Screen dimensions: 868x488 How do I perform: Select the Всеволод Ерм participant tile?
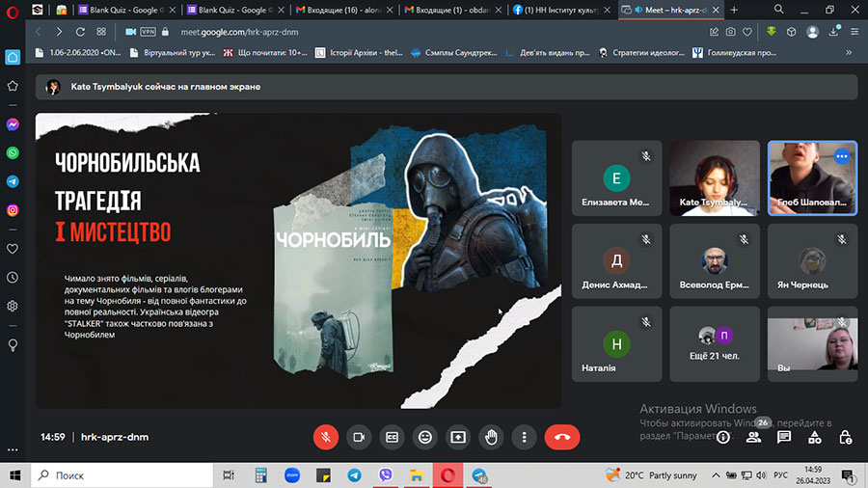(x=715, y=261)
